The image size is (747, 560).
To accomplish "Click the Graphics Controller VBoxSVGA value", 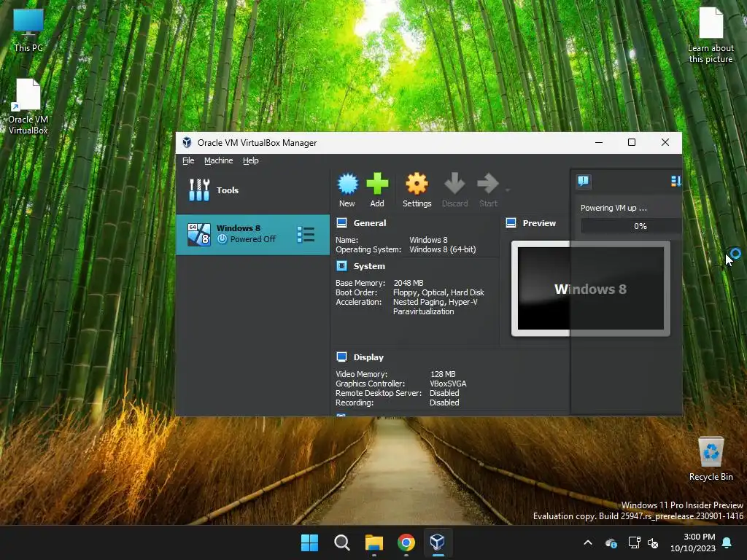I will pyautogui.click(x=448, y=384).
